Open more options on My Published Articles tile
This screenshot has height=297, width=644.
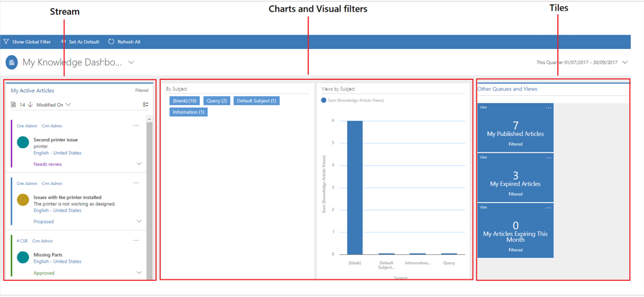[548, 108]
